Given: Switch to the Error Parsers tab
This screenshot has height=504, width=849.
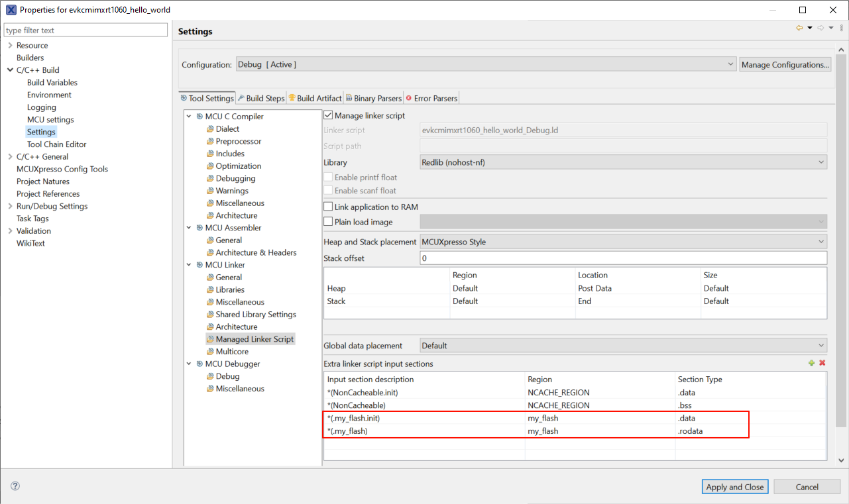Looking at the screenshot, I should coord(431,98).
